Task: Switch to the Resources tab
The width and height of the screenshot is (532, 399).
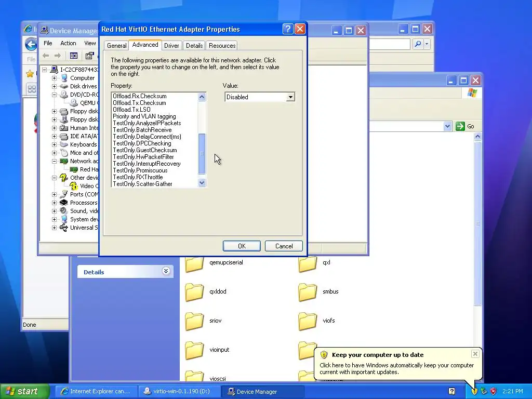Action: [x=222, y=46]
